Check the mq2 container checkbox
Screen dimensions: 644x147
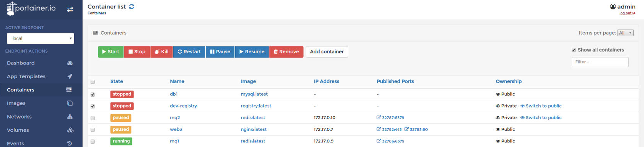[93, 118]
